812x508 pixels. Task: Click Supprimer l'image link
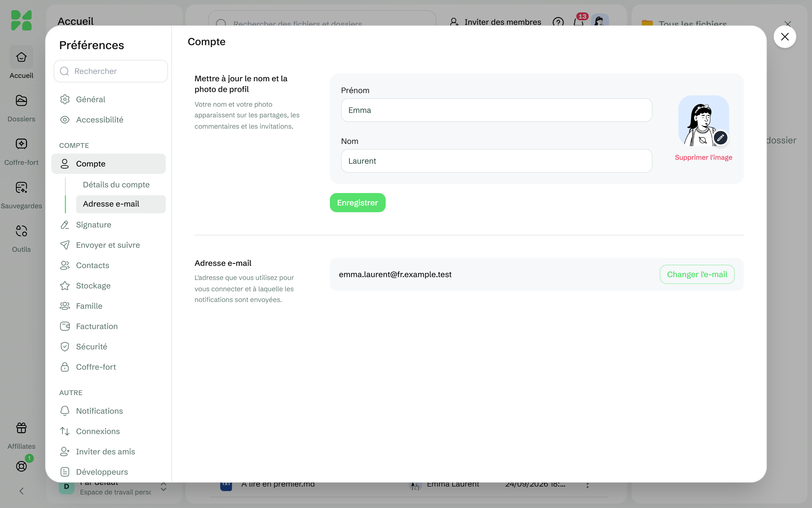(x=703, y=157)
